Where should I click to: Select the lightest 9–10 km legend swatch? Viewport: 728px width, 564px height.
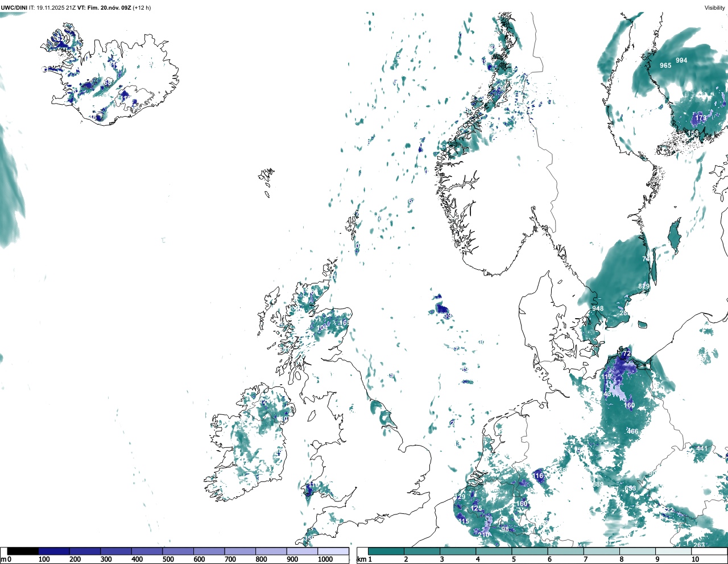click(673, 551)
